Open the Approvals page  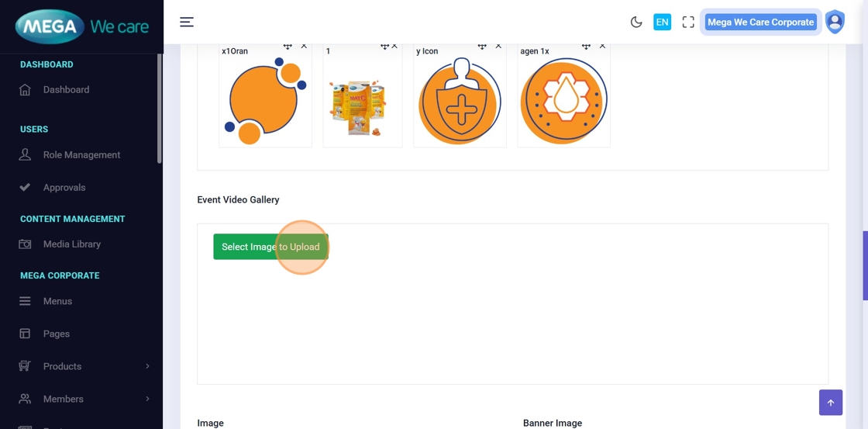coord(64,187)
